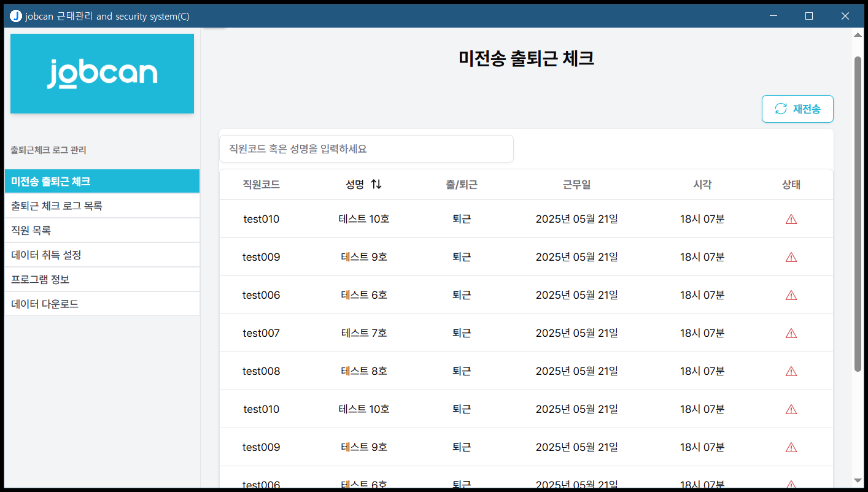
Task: Click the 직원코드 column header
Action: coord(261,185)
